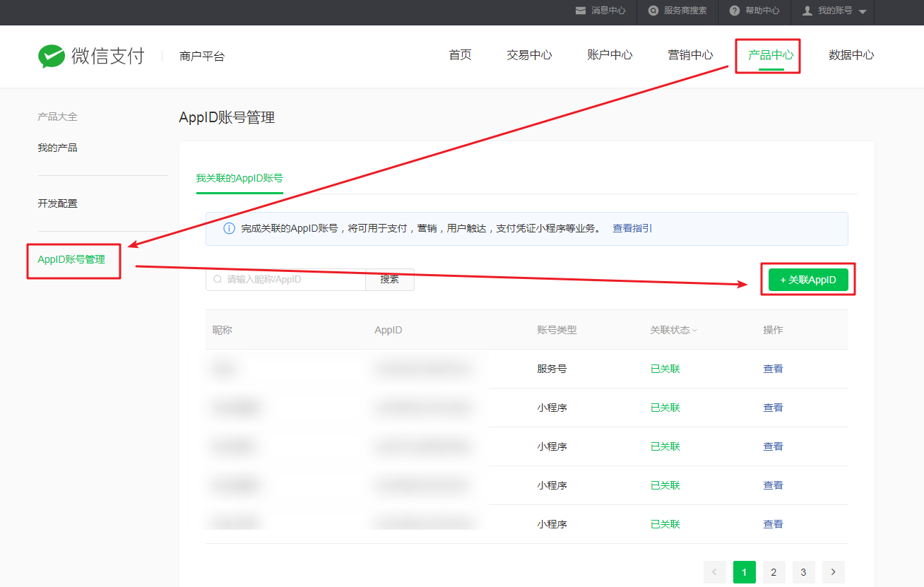This screenshot has width=924, height=587.
Task: Open AppID账号管理 in the sidebar
Action: coord(71,260)
